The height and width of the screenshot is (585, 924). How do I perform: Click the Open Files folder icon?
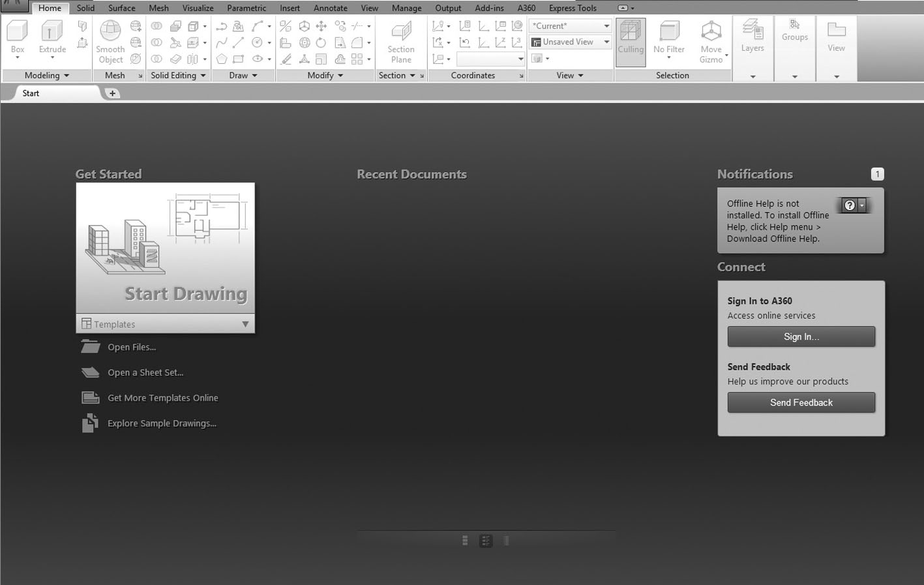(x=90, y=346)
